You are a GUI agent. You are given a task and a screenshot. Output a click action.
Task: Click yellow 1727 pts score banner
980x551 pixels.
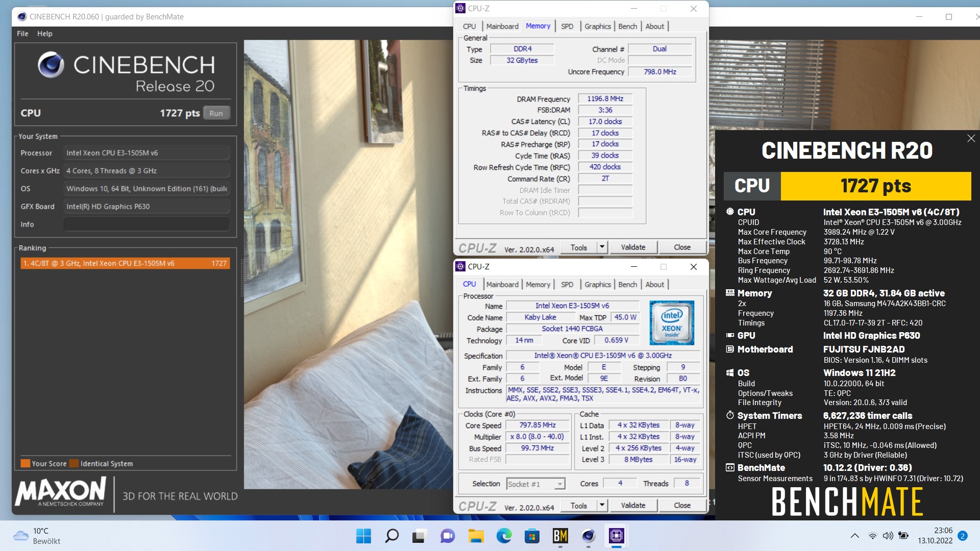click(875, 186)
